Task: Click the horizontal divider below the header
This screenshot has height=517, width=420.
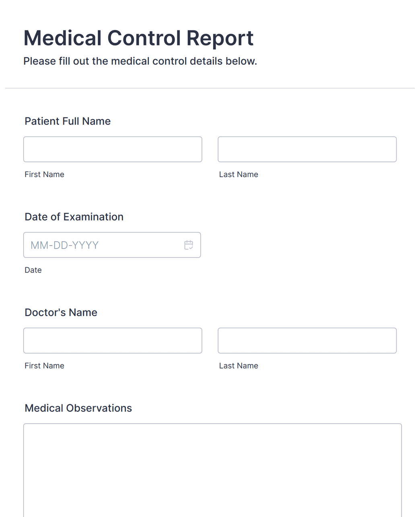Action: coord(210,88)
